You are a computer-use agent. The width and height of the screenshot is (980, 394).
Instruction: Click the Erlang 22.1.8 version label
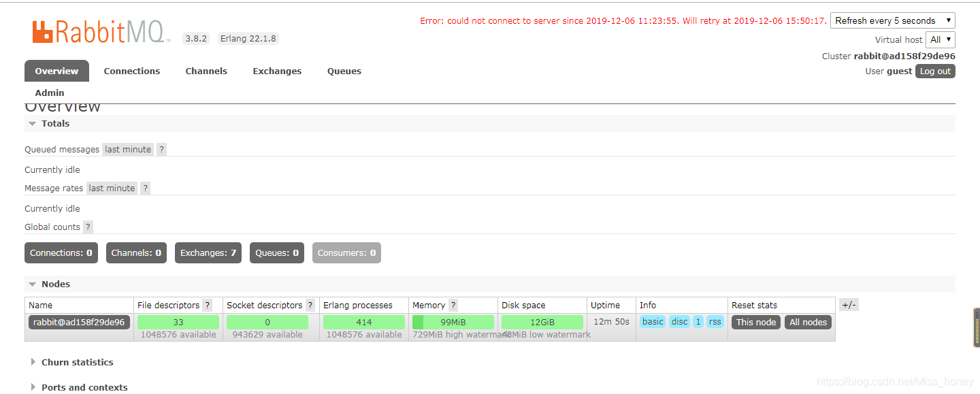(x=248, y=38)
